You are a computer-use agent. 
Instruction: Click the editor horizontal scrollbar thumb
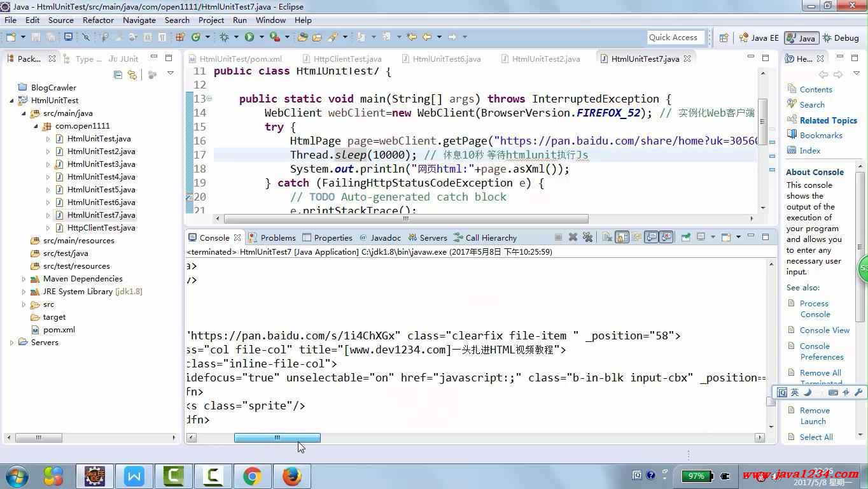(x=405, y=218)
